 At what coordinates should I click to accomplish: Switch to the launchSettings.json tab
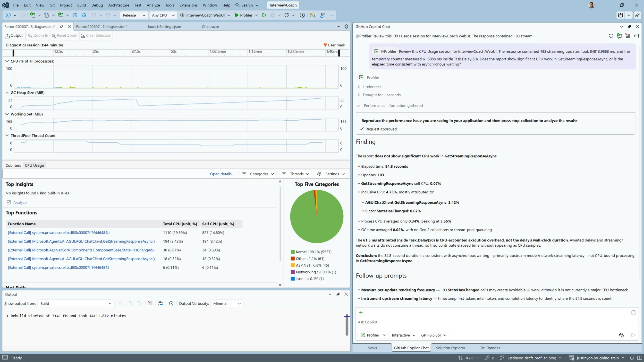(x=164, y=27)
